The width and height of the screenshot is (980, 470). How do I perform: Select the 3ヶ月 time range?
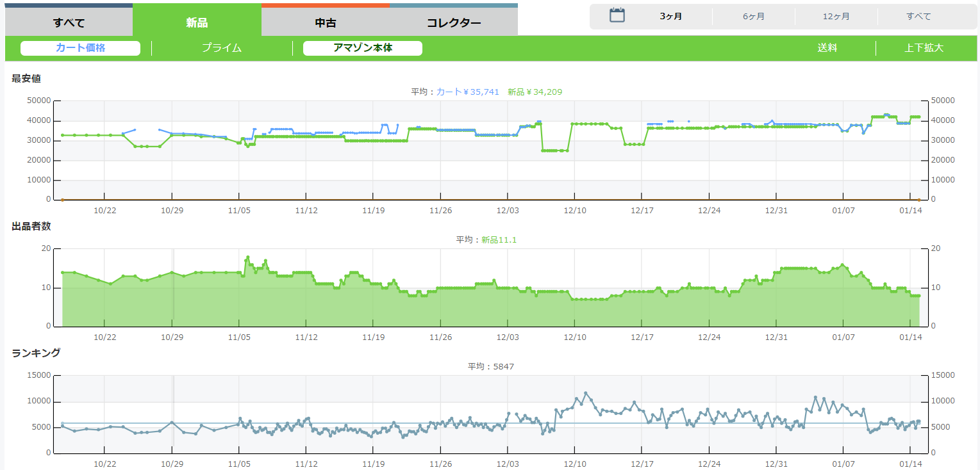click(x=671, y=17)
